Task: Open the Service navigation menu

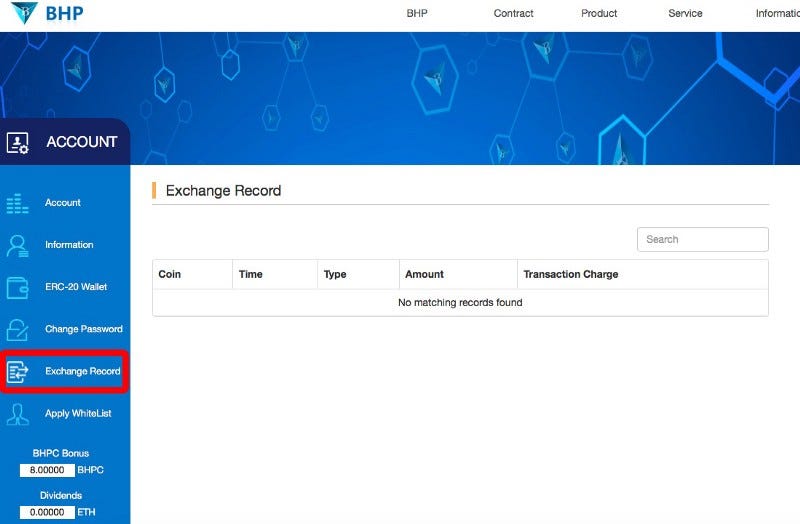Action: [685, 13]
